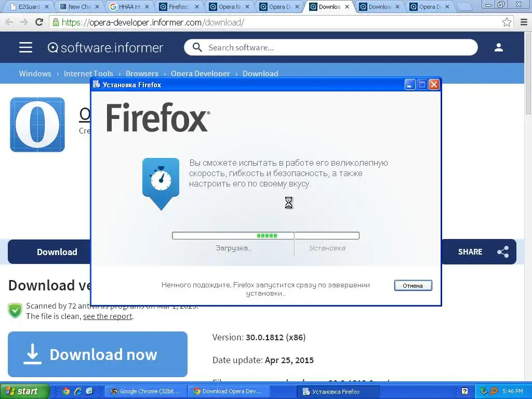Switch to the last Opera D tab
This screenshot has height=399, width=532.
click(430, 6)
